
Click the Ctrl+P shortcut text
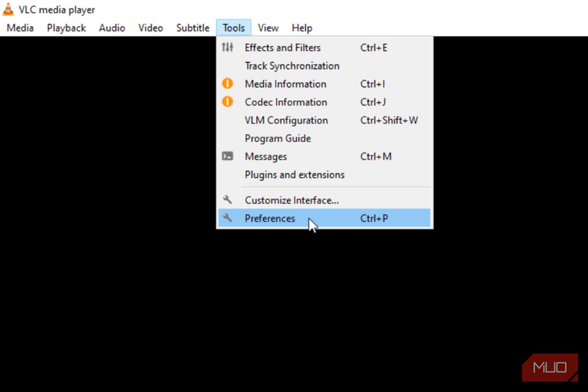point(374,218)
